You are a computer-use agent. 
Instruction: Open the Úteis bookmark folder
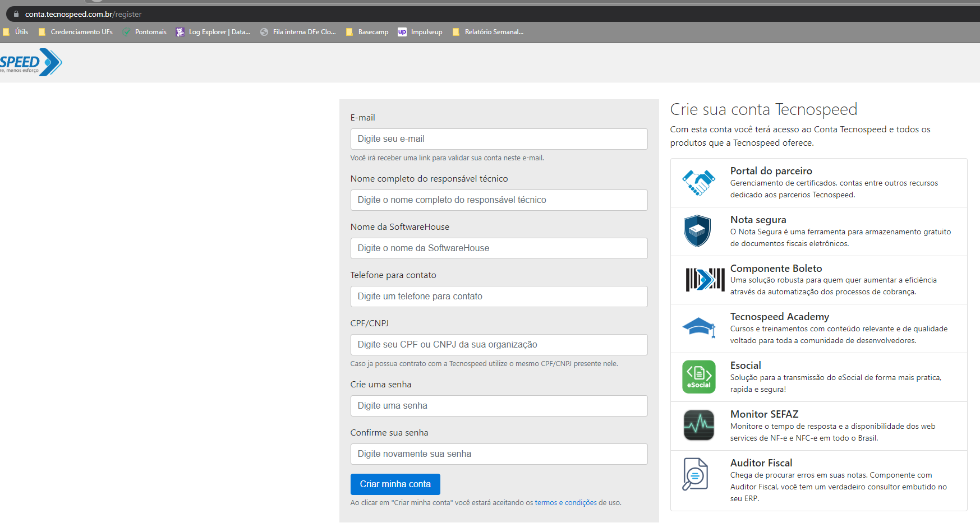16,32
